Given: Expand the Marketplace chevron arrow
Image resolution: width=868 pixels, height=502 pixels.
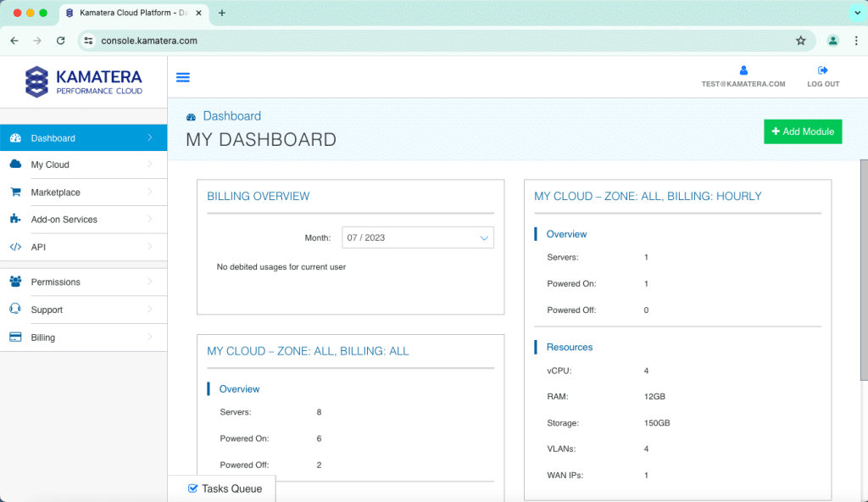Looking at the screenshot, I should [x=149, y=192].
